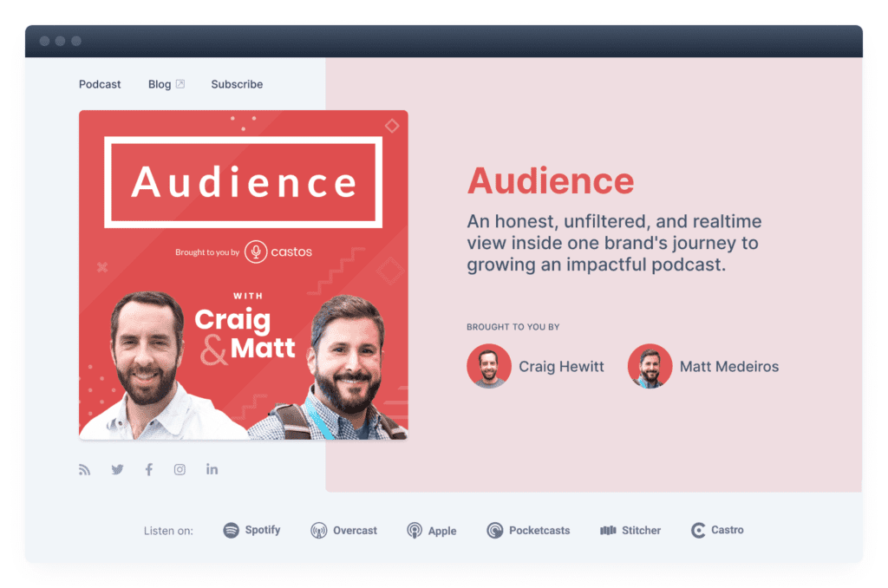This screenshot has height=588, width=888.
Task: Open the Instagram profile icon
Action: 180,470
